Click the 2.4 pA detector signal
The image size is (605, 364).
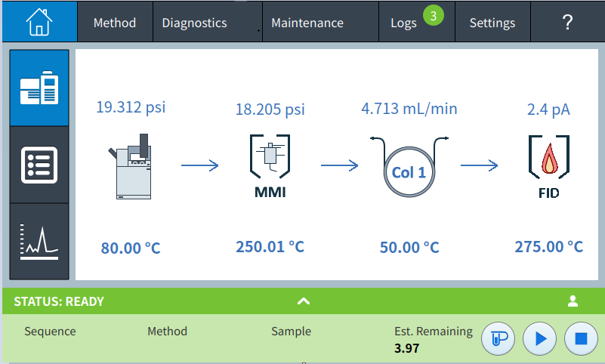coord(548,110)
